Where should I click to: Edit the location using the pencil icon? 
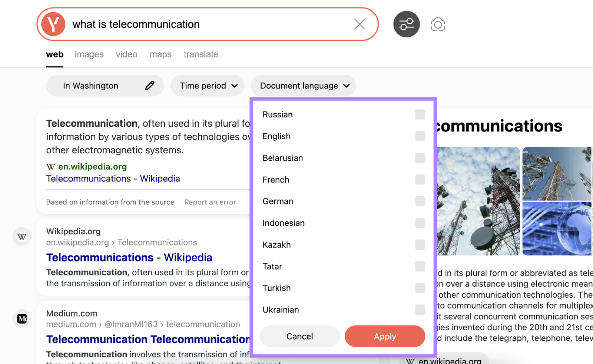[x=149, y=86]
